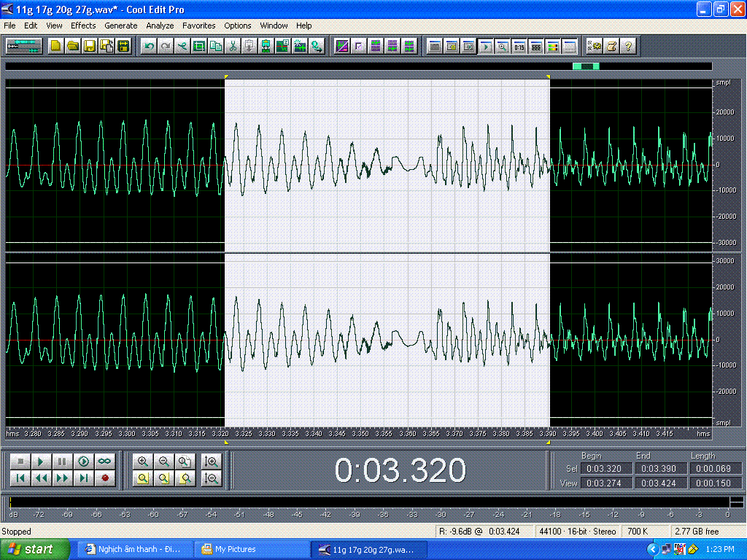Open the Favorites menu

tap(199, 26)
